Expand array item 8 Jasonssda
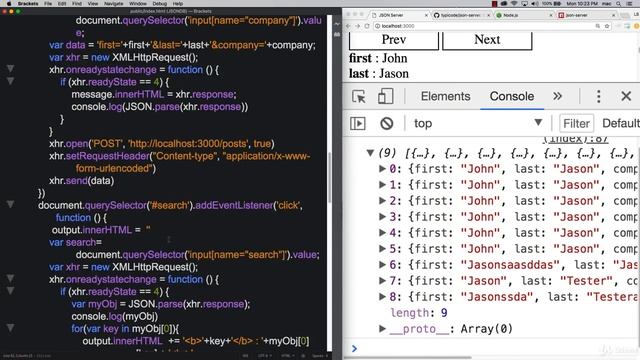The height and width of the screenshot is (360, 640). pyautogui.click(x=382, y=296)
